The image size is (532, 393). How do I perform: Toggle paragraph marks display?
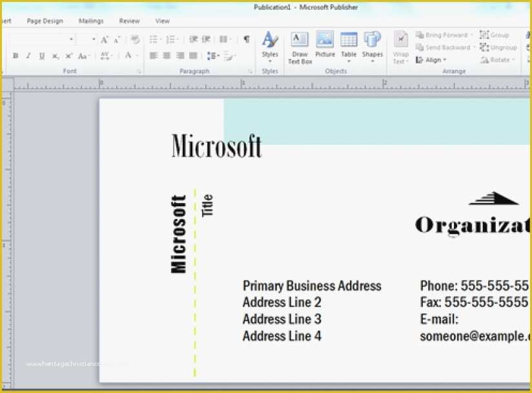click(247, 39)
